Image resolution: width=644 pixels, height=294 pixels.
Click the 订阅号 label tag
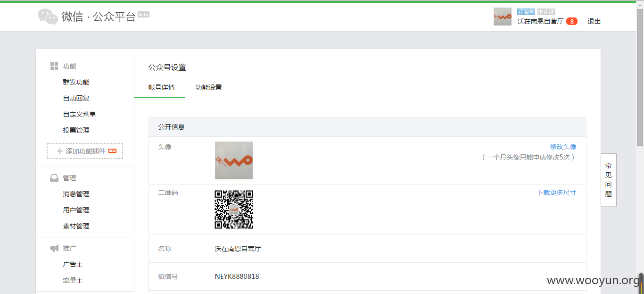click(526, 12)
